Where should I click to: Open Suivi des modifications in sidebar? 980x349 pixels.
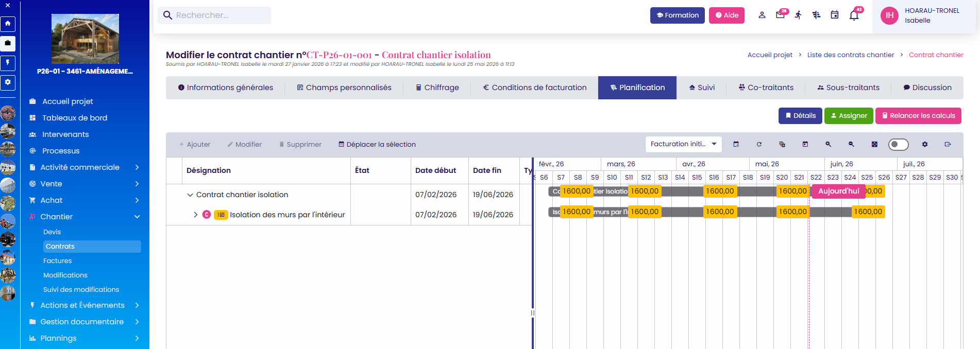pos(81,290)
